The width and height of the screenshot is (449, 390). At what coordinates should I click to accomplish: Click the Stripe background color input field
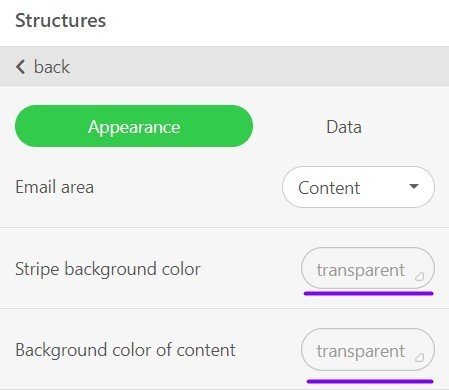368,268
